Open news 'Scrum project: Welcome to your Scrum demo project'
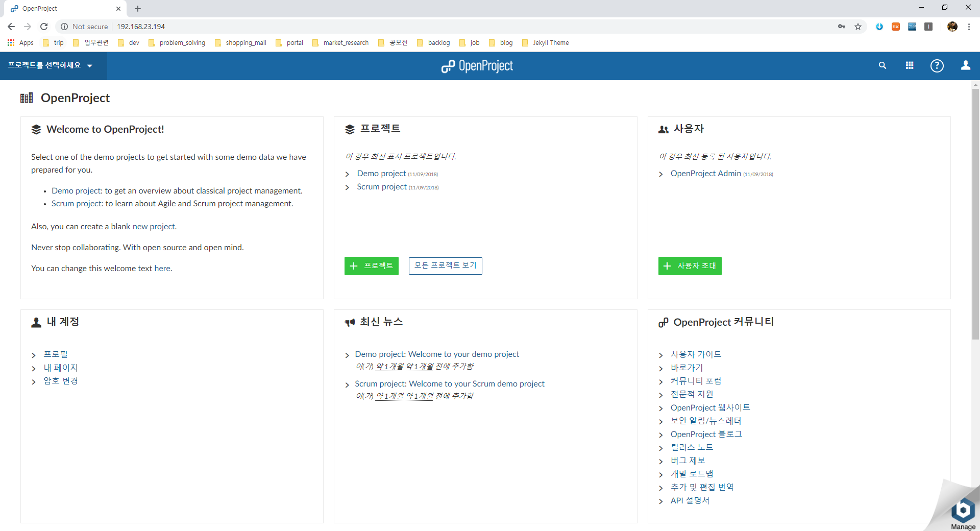 450,384
